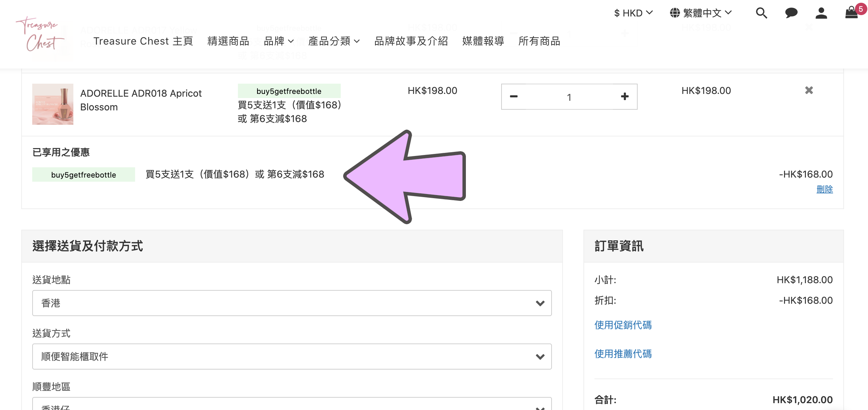Open the chat bubble icon

[x=791, y=13]
